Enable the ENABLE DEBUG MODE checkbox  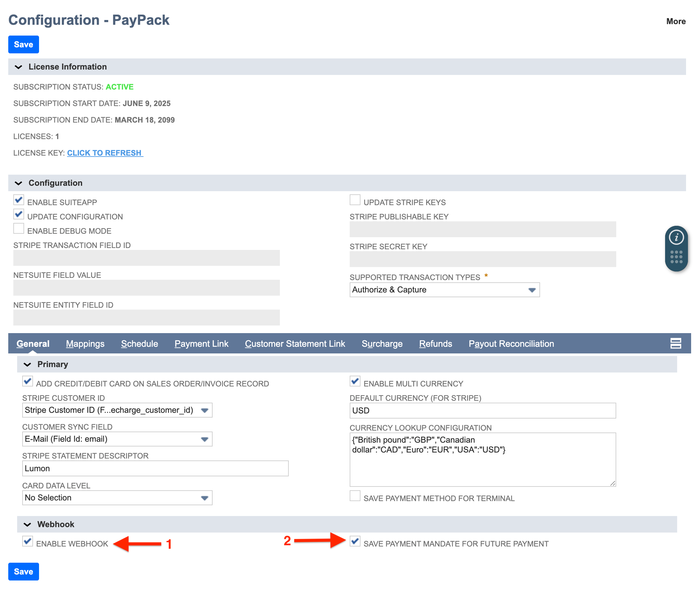click(19, 229)
